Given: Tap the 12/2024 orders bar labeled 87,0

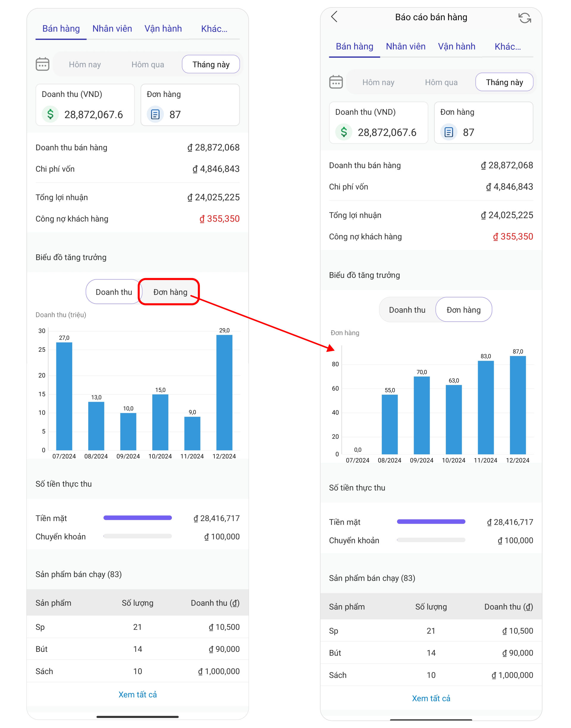Looking at the screenshot, I should click(518, 405).
